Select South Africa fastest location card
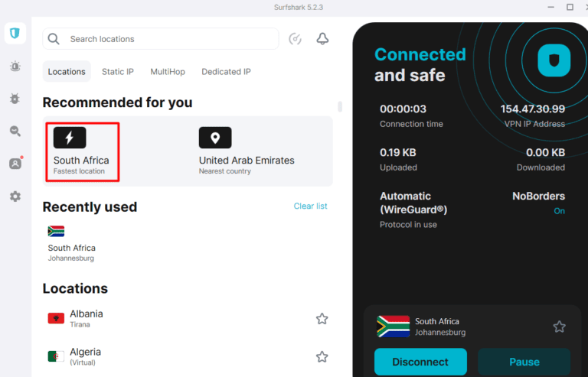Screen dimensions: 588x377 (x=82, y=151)
